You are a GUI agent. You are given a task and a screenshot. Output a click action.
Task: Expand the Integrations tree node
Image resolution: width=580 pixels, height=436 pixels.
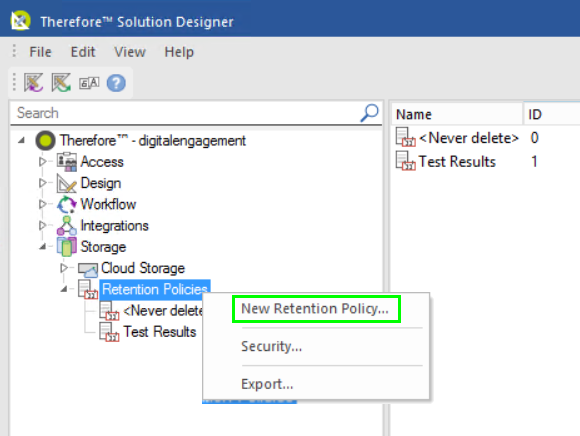coord(43,225)
